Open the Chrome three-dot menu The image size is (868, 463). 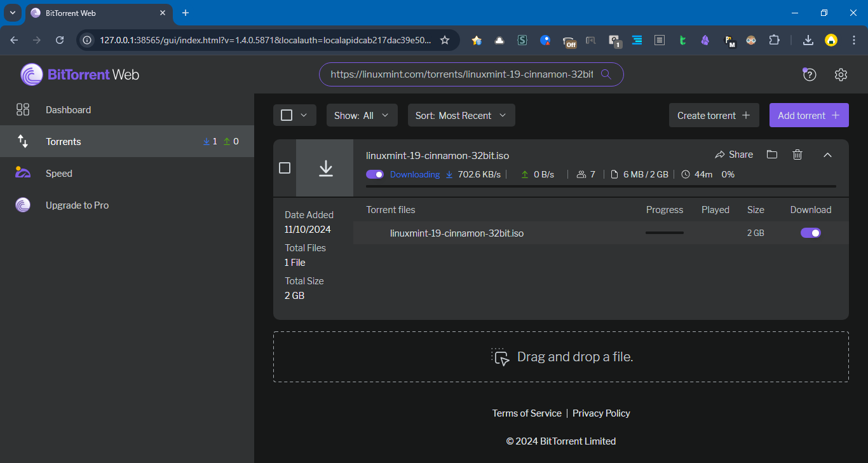[854, 40]
